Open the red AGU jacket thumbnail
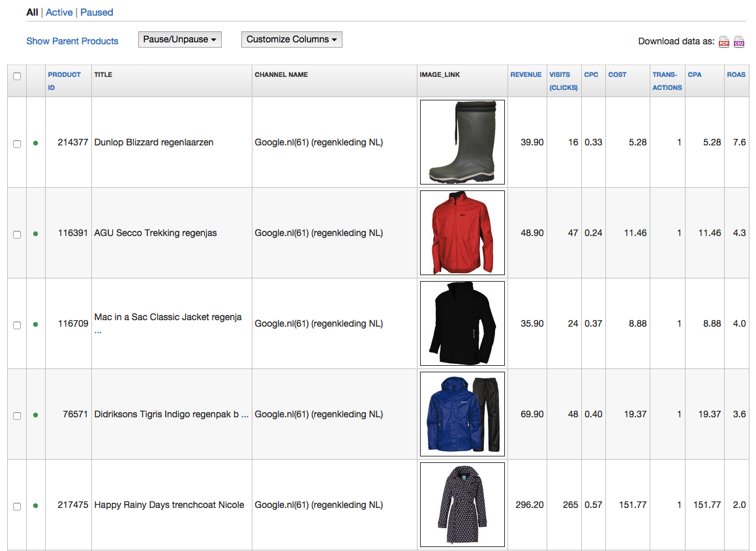 462,233
